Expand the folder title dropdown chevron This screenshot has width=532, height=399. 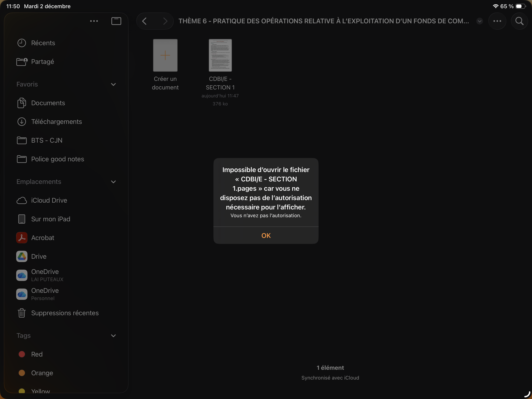point(479,21)
